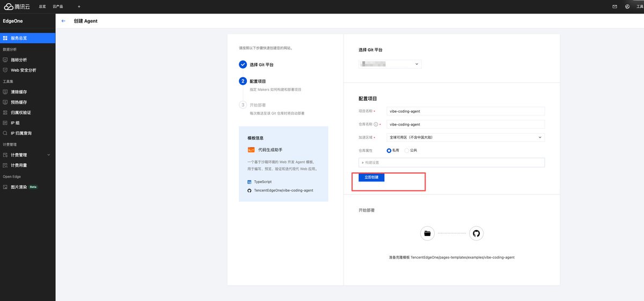Open the Git platform dropdown
Screen dimensions: 644x301
(x=390, y=64)
